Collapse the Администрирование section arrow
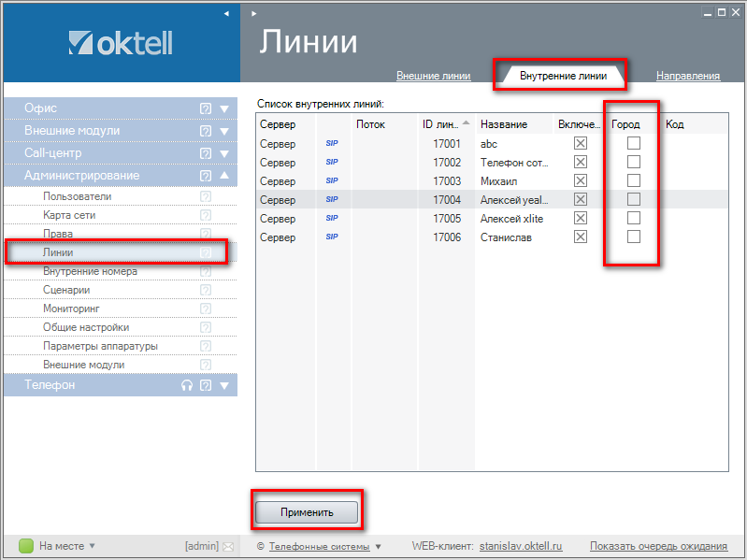 coord(224,176)
